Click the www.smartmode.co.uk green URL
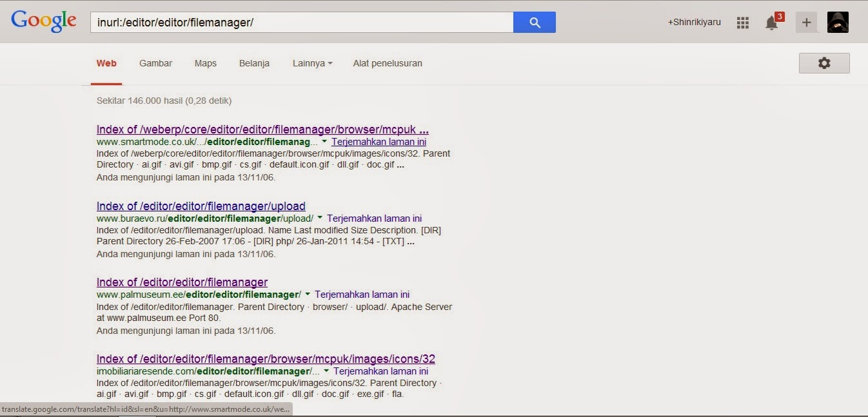 (207, 142)
